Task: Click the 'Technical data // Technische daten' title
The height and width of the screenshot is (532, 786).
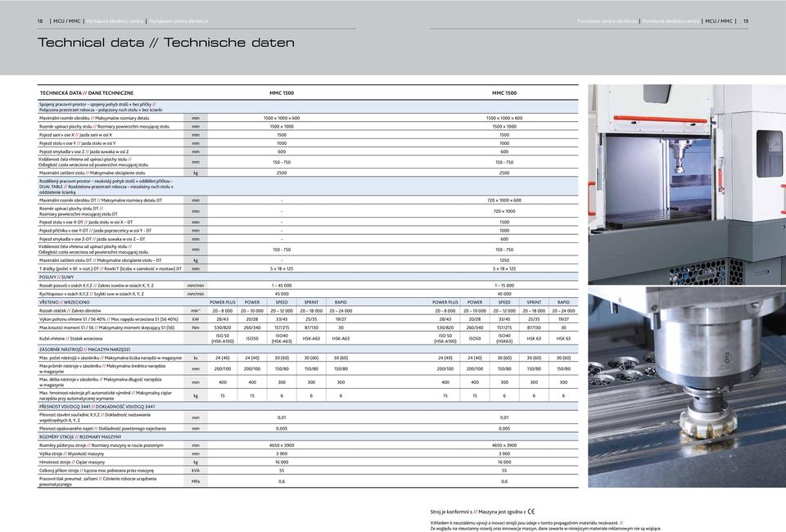Action: coord(166,43)
